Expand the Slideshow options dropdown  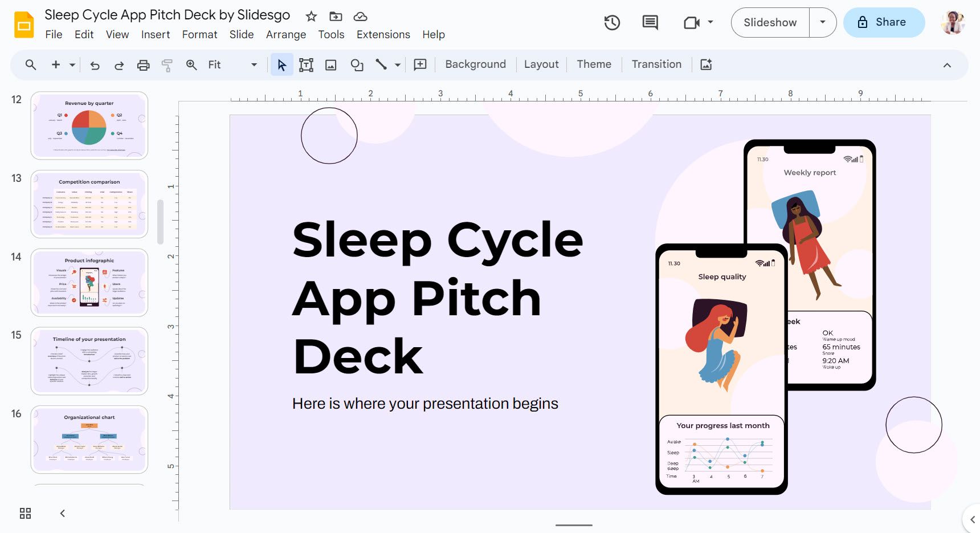point(822,23)
